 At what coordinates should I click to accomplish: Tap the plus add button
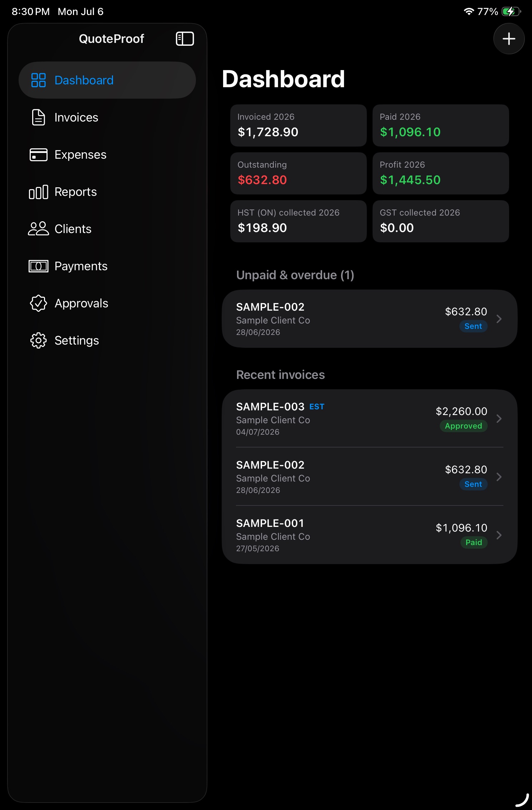(x=509, y=39)
